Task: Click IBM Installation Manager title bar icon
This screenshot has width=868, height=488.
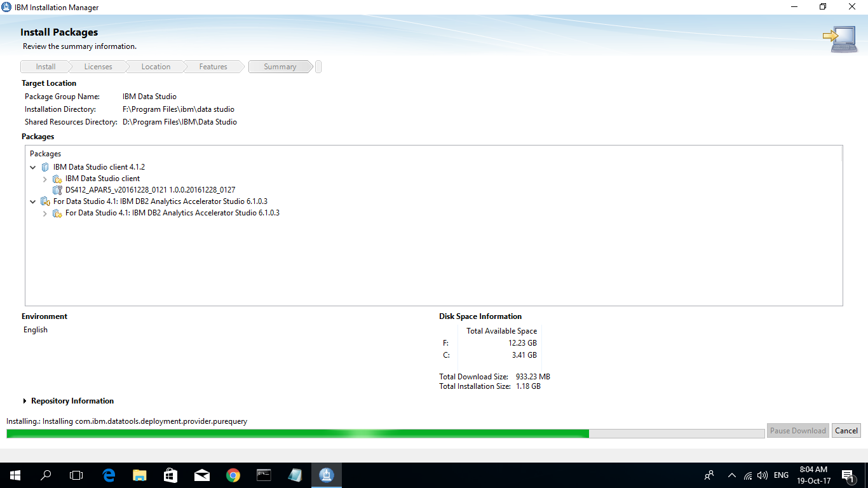Action: tap(7, 7)
